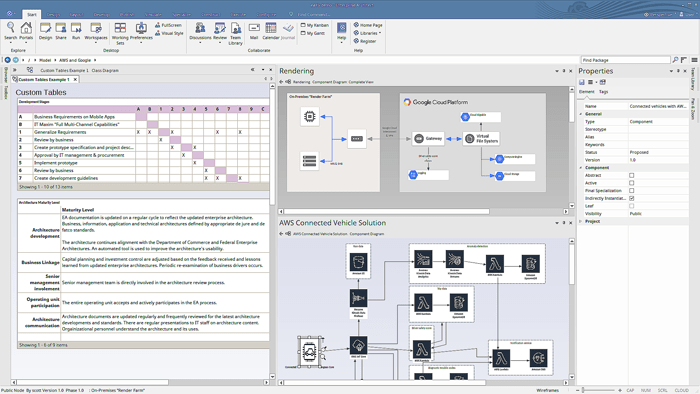Screen dimensions: 700x394
Task: Open Pan & Zoom side tab
Action: tap(693, 108)
